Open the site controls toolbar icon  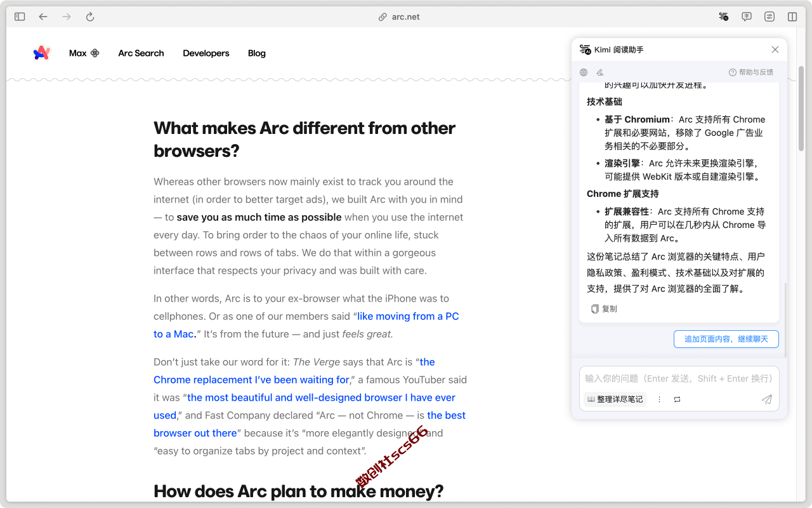(x=769, y=17)
